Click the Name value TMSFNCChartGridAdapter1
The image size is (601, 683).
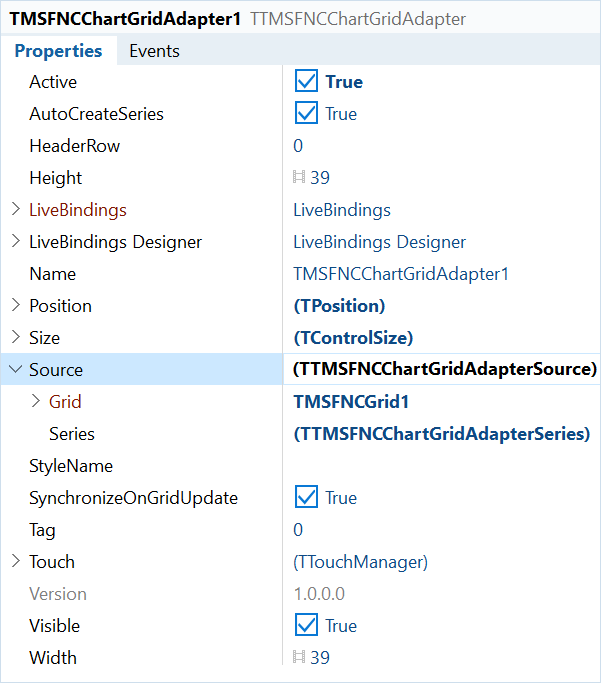pos(401,274)
